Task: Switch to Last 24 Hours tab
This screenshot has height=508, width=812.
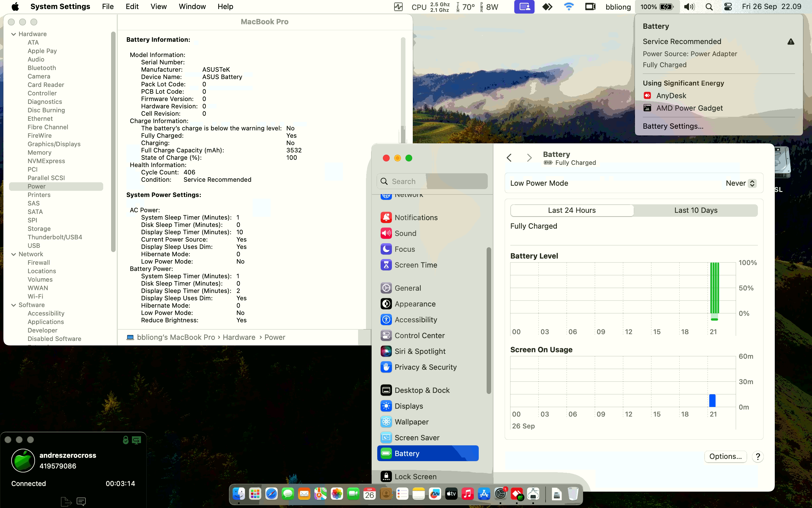Action: 572,210
